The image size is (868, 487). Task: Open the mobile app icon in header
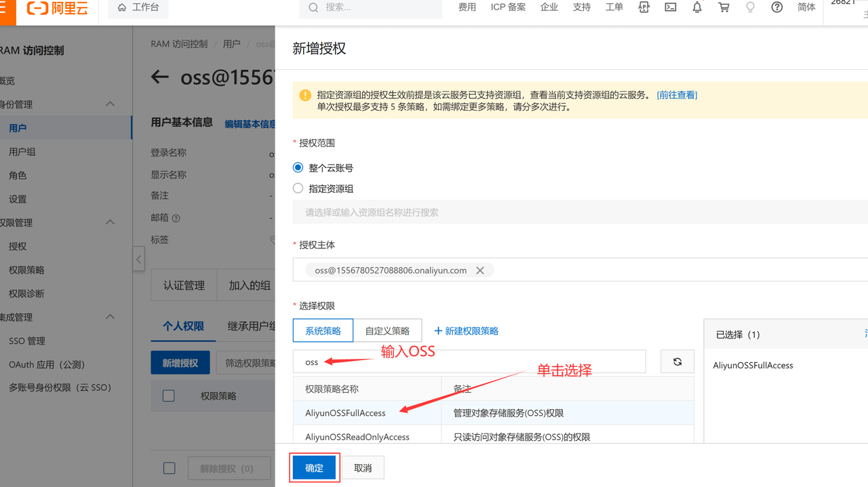tap(644, 7)
